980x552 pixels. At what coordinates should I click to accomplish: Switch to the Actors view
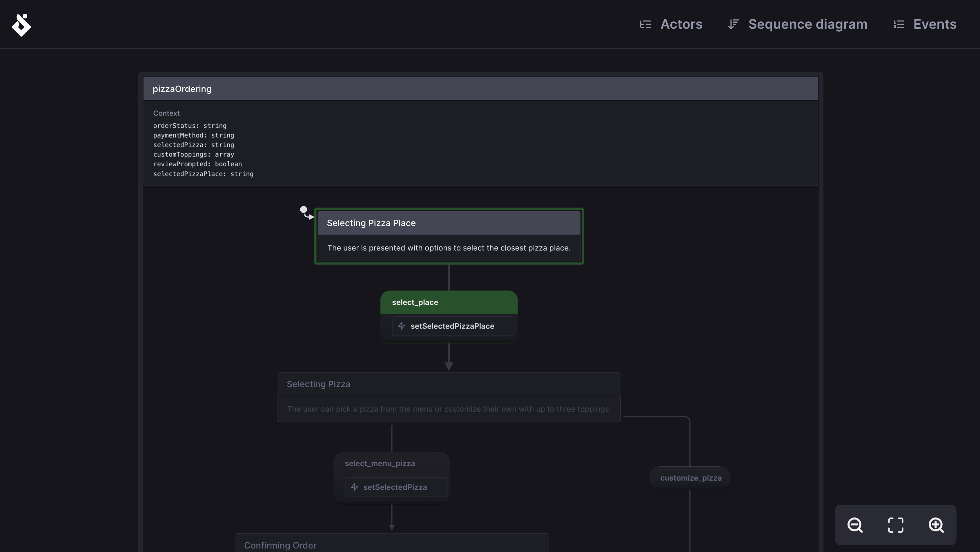point(681,24)
